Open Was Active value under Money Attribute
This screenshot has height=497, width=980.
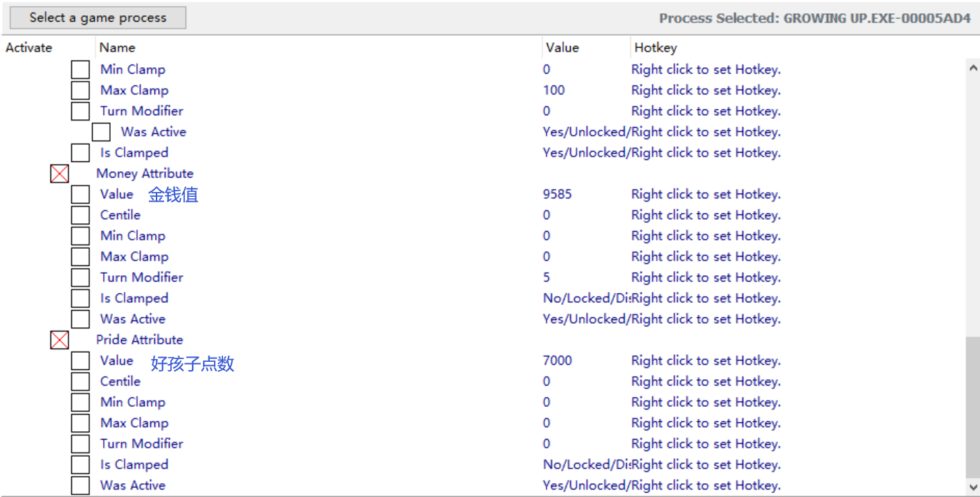tap(585, 319)
